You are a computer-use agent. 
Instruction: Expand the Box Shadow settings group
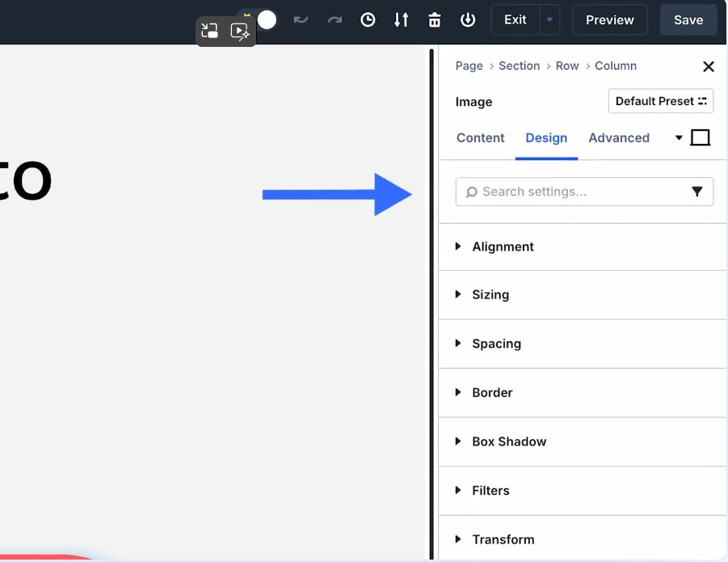tap(509, 442)
